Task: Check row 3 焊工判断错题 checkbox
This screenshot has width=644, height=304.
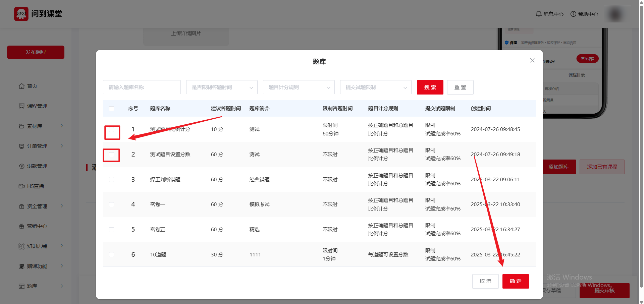Action: point(112,180)
